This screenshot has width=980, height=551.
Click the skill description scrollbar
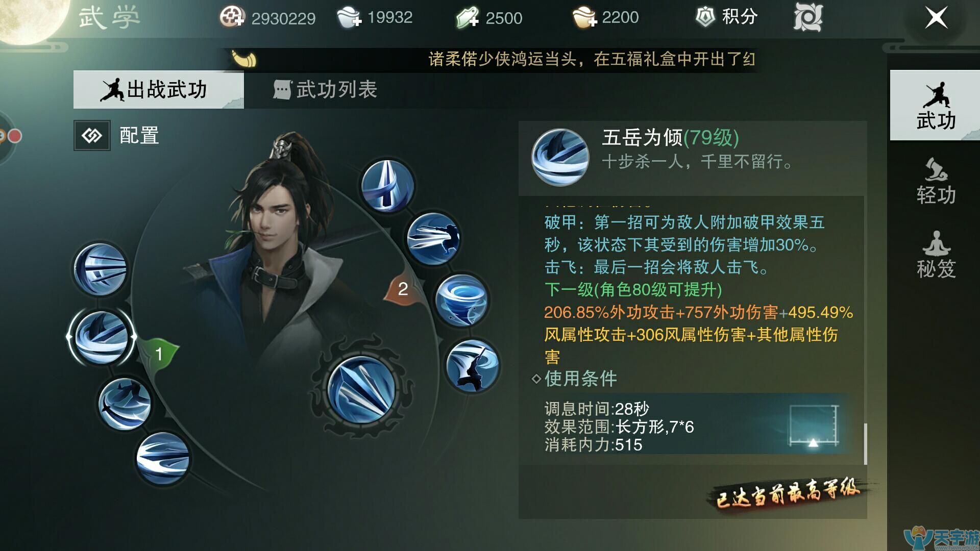(x=865, y=443)
